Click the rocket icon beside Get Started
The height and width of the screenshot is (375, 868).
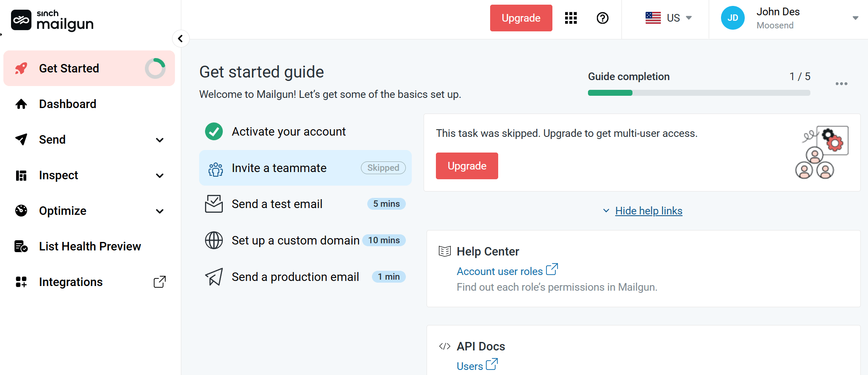pyautogui.click(x=21, y=68)
